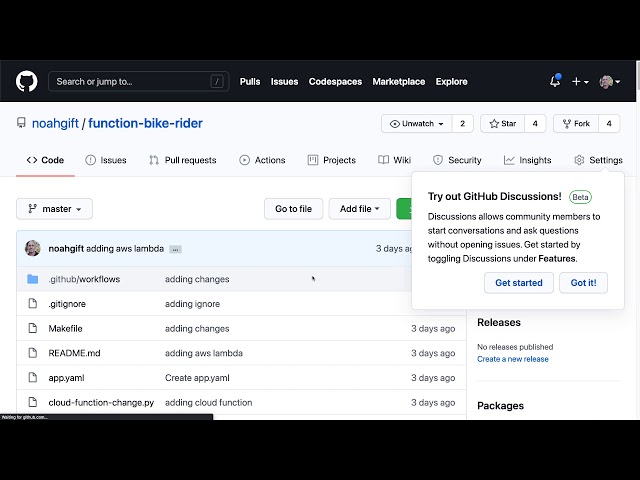Star the repository

click(502, 124)
